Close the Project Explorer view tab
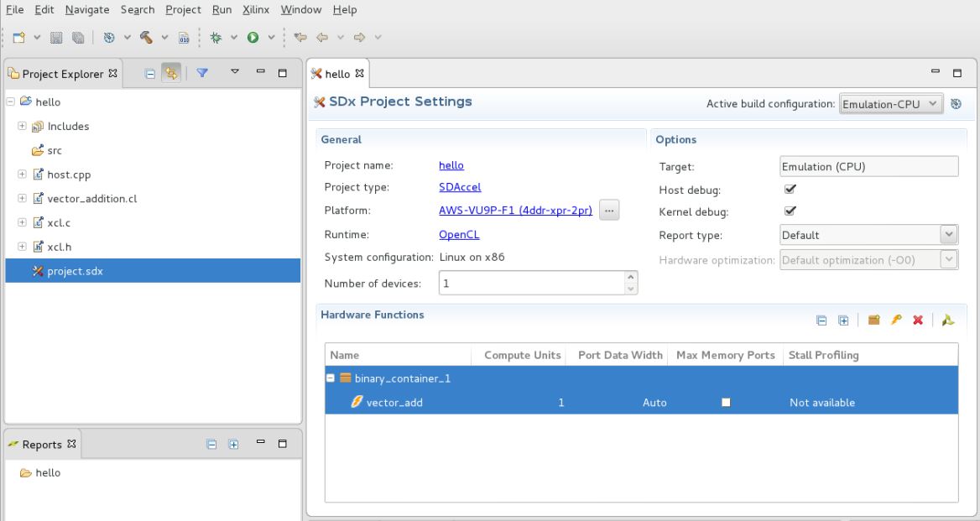 click(x=112, y=73)
